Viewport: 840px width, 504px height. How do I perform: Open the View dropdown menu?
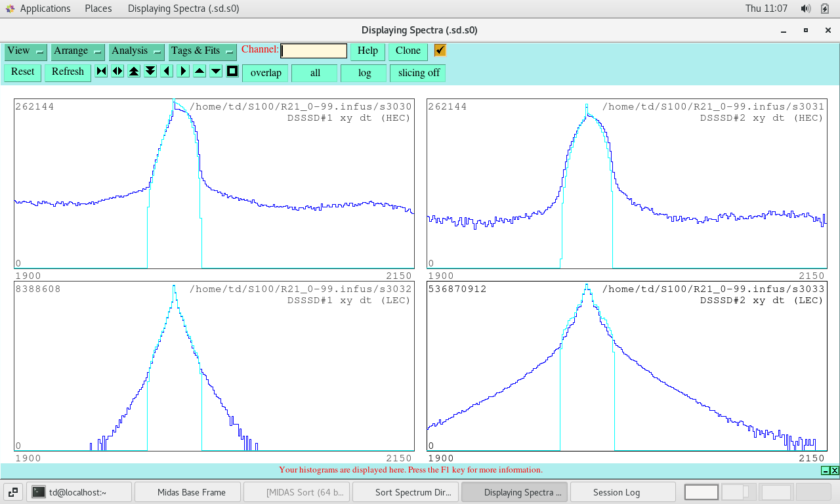coord(26,51)
